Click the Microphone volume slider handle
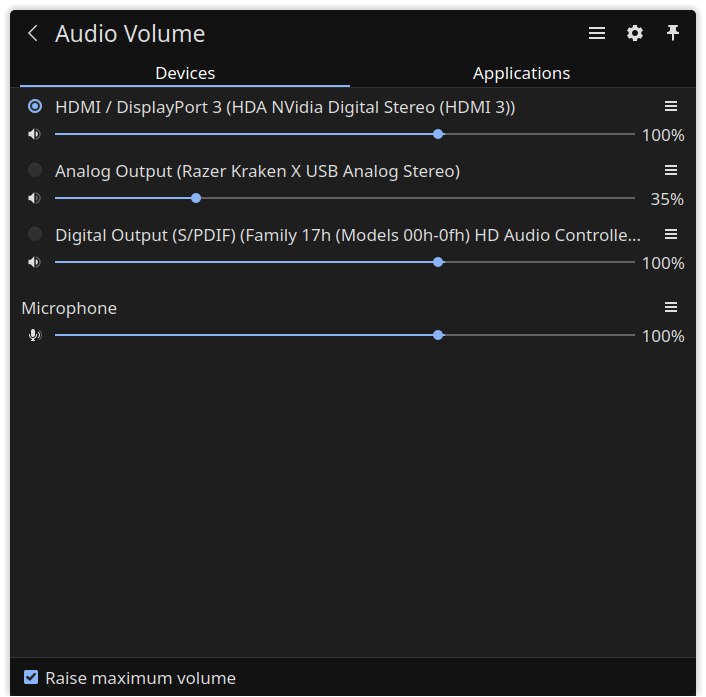This screenshot has width=706, height=697. (438, 335)
